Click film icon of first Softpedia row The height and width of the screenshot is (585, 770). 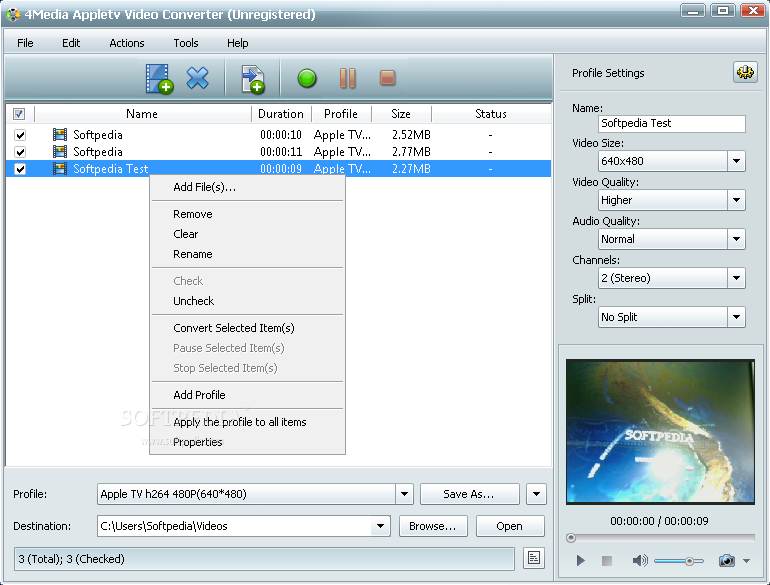coord(60,134)
